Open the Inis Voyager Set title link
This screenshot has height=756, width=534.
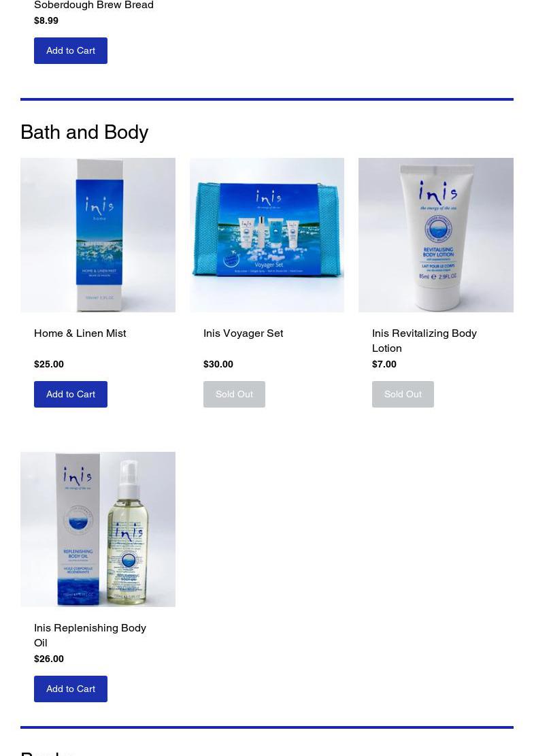point(243,333)
